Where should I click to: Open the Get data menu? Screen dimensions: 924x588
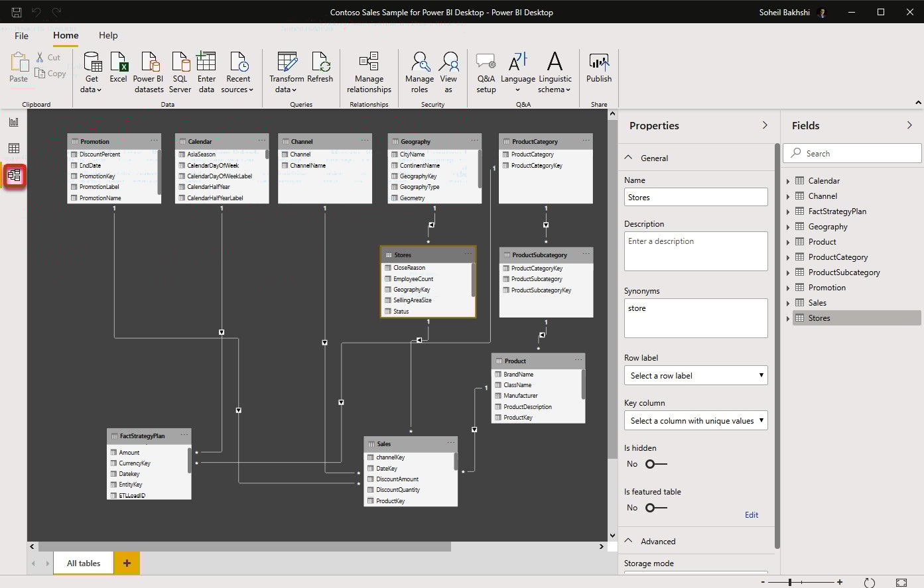pyautogui.click(x=92, y=72)
